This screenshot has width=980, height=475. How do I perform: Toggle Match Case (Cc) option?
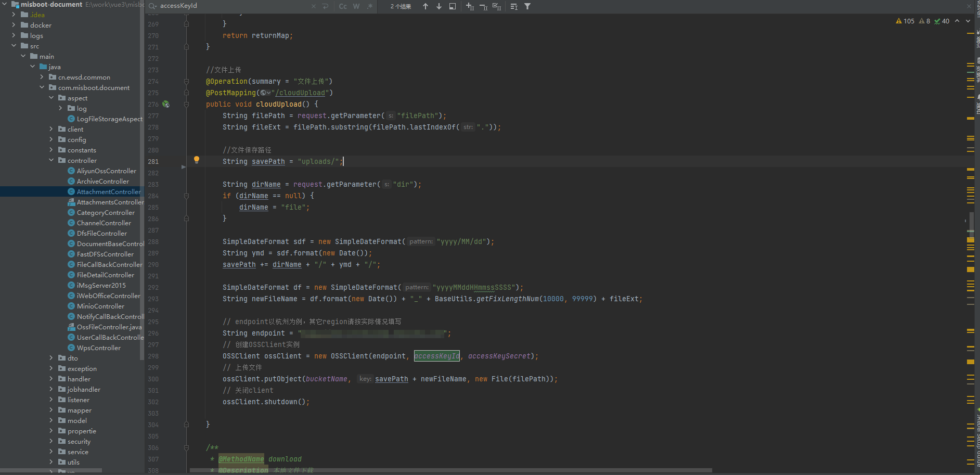343,6
